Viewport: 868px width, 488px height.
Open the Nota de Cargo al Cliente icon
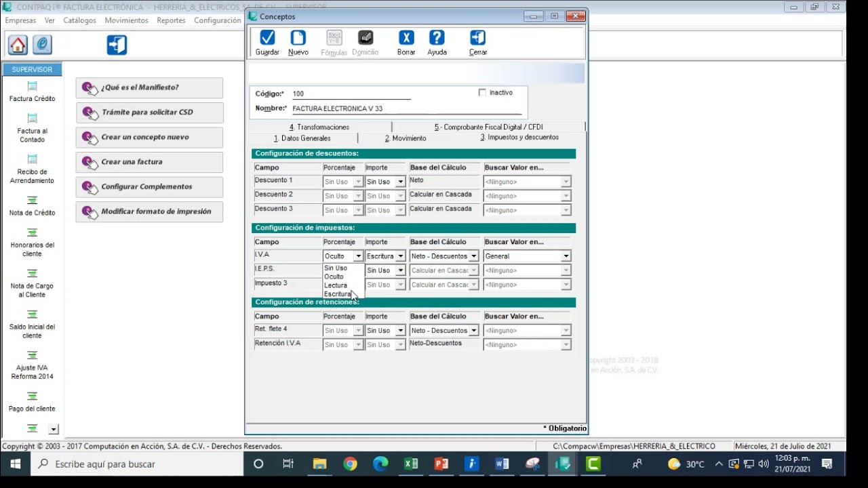[32, 273]
